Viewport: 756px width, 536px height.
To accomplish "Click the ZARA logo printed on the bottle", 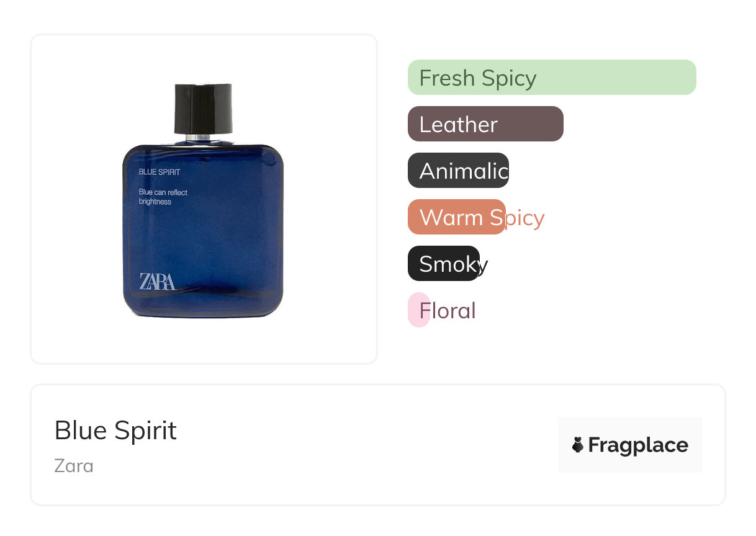I will [158, 282].
